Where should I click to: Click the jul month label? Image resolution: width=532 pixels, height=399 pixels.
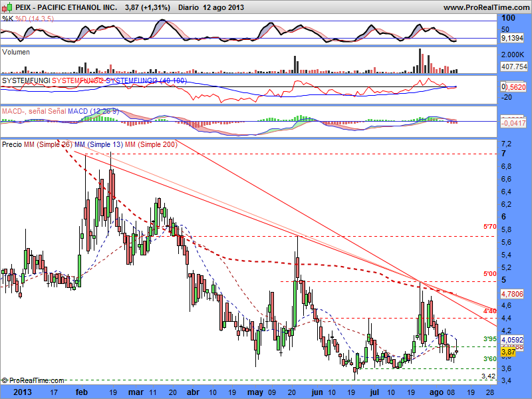[374, 392]
